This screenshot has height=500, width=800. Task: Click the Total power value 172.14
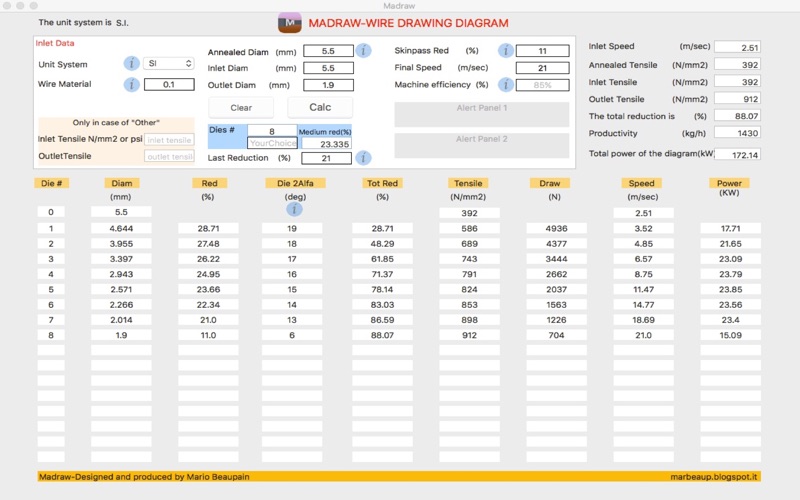[737, 155]
